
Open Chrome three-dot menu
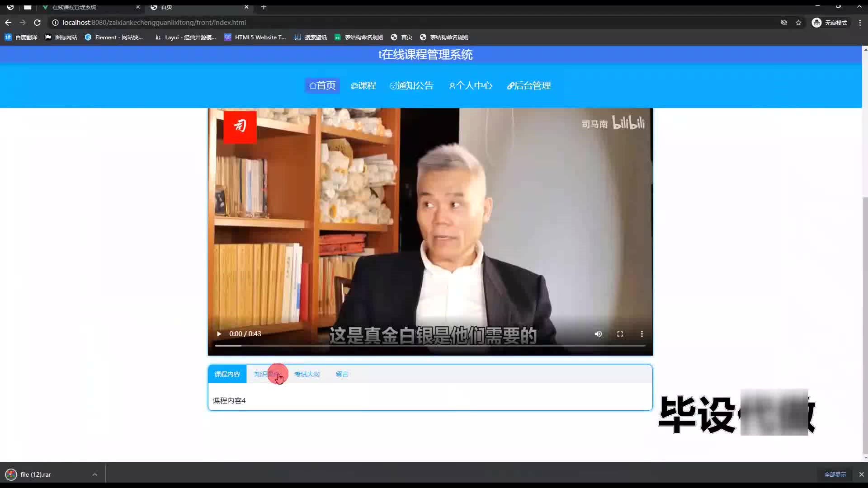tap(860, 23)
